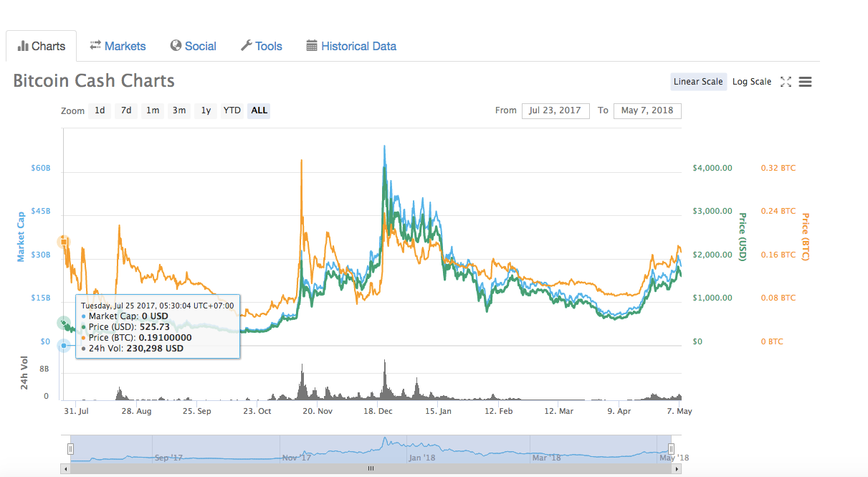Select the YTD zoom range
This screenshot has height=477, width=868.
pyautogui.click(x=232, y=110)
